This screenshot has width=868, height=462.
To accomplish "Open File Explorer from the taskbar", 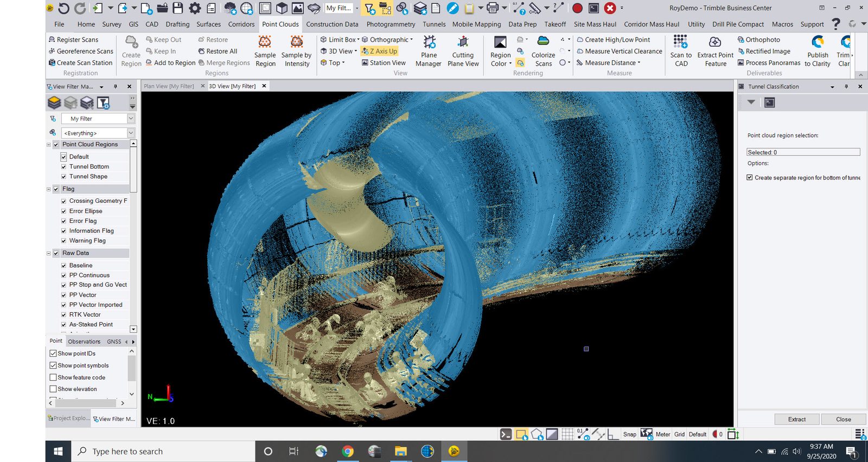I will pyautogui.click(x=401, y=451).
